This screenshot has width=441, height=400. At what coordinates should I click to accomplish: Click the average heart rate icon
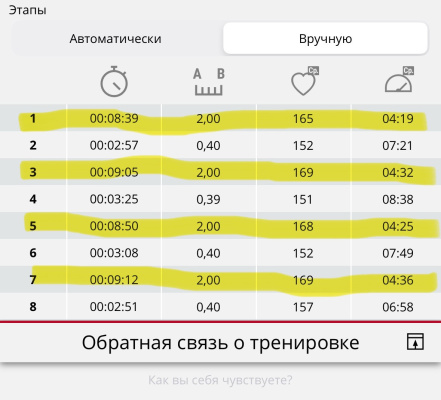point(305,81)
